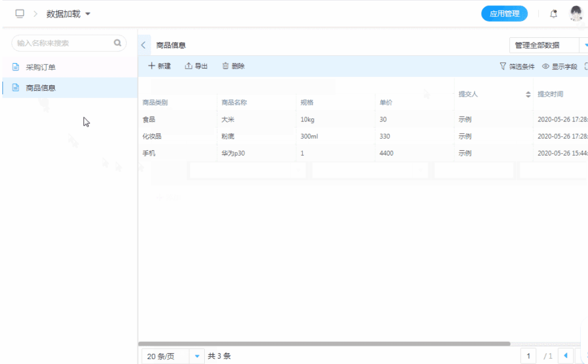
Task: Click the 应用管理 button
Action: point(504,14)
